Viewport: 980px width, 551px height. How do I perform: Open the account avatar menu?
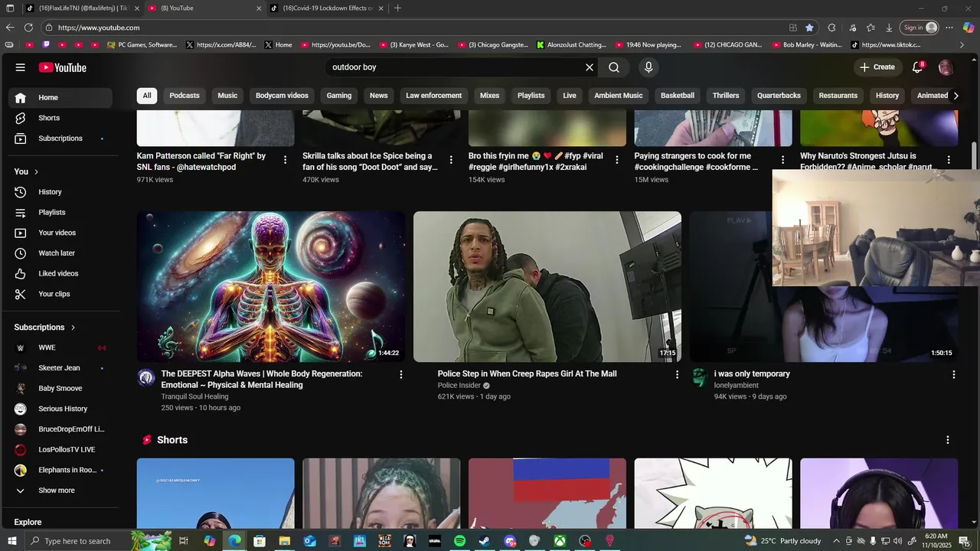tap(946, 67)
